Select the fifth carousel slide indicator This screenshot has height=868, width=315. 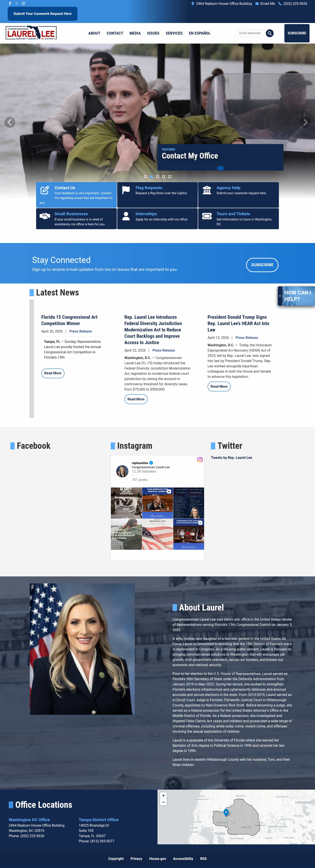tap(170, 177)
